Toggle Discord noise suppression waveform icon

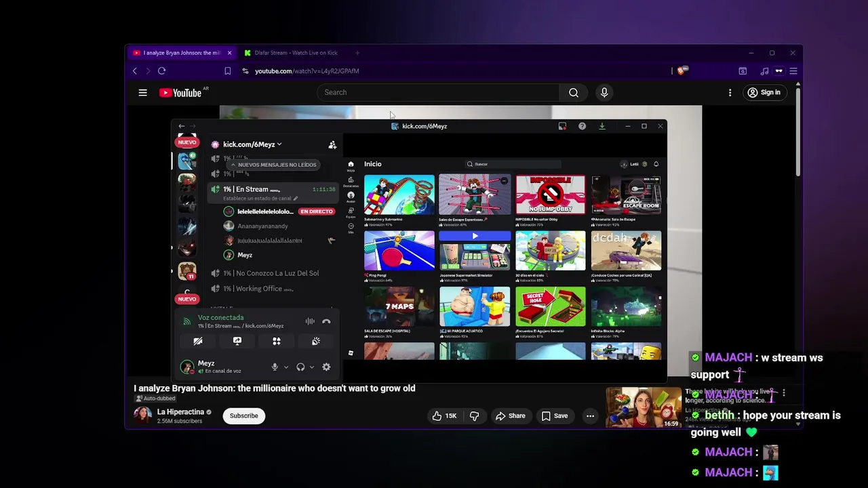click(310, 321)
